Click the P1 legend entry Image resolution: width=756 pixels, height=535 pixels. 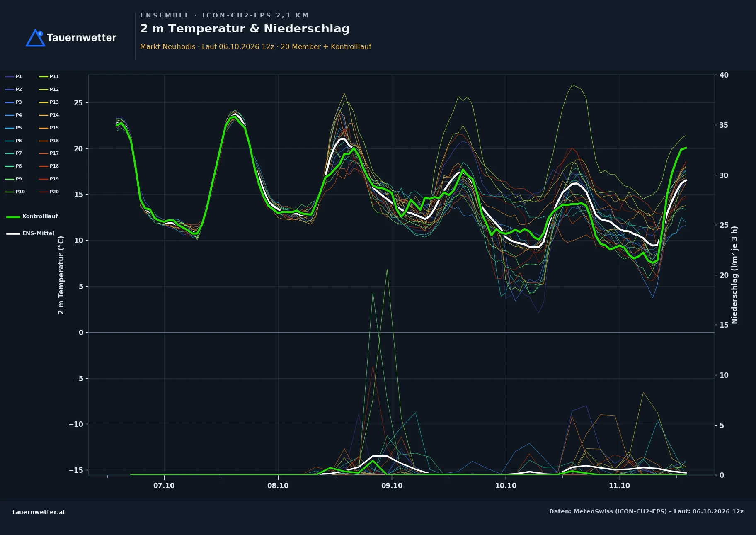point(13,76)
